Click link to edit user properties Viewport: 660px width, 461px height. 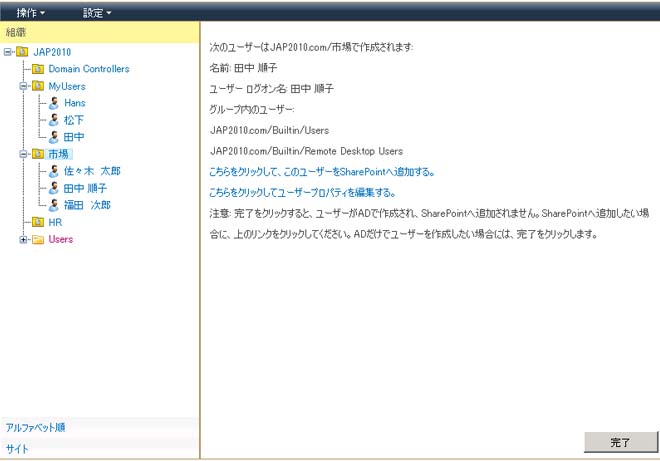[303, 192]
